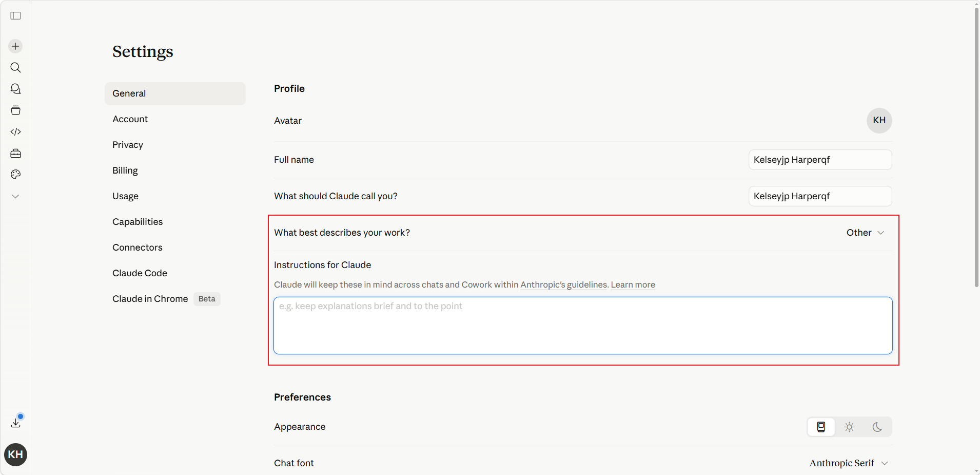
Task: Open the Chat font Anthropic Serif dropdown
Action: pyautogui.click(x=849, y=463)
